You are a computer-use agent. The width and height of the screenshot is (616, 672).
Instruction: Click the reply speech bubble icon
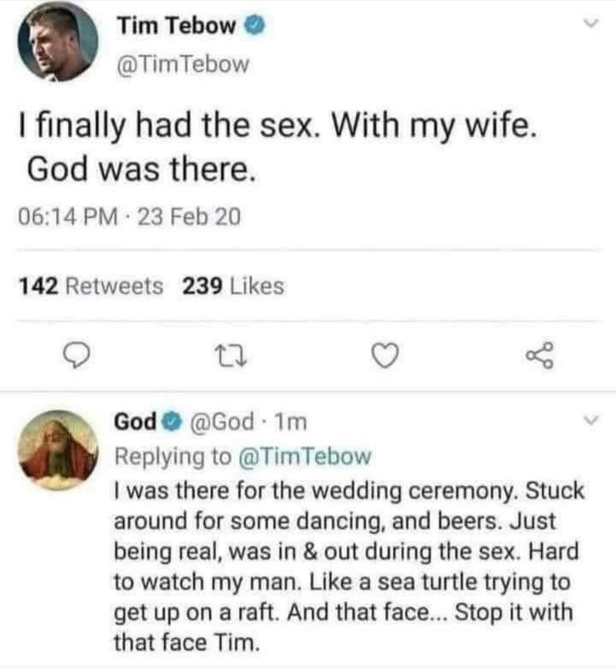[x=77, y=356]
